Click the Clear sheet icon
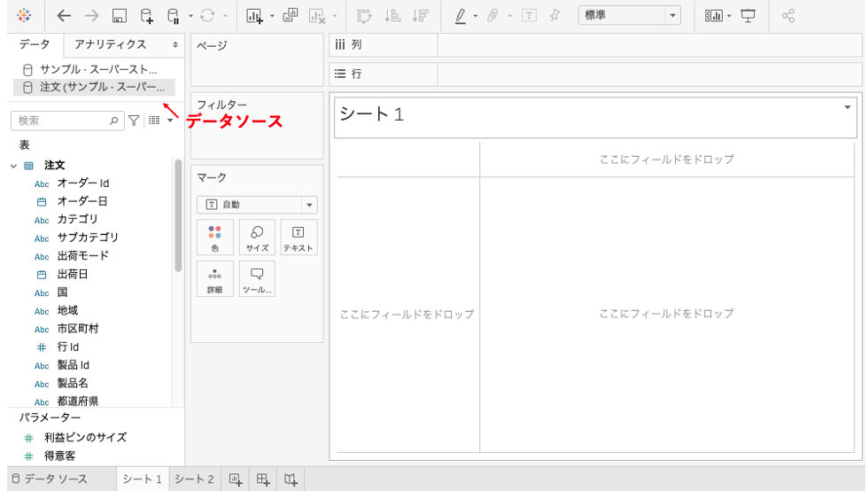Screen dimensions: 868x491 point(317,16)
